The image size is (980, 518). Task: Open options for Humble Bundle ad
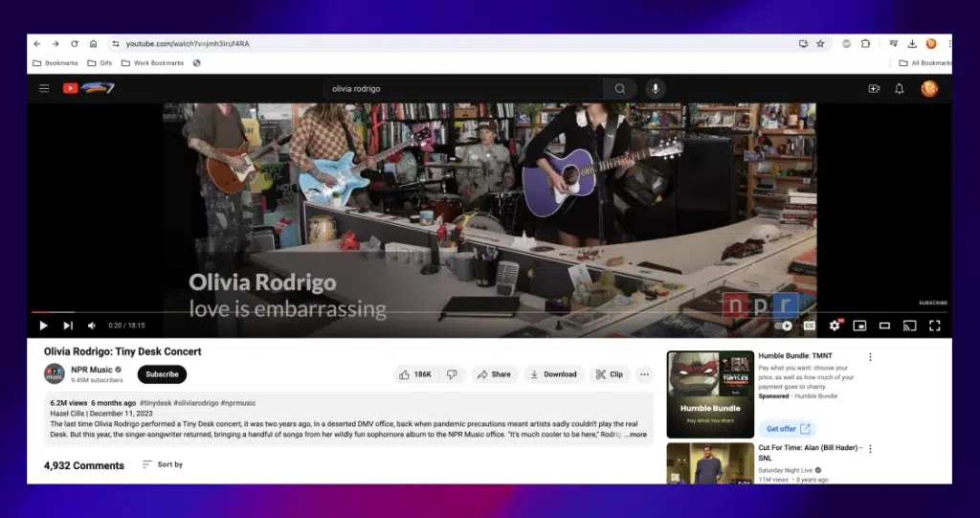[x=870, y=356]
